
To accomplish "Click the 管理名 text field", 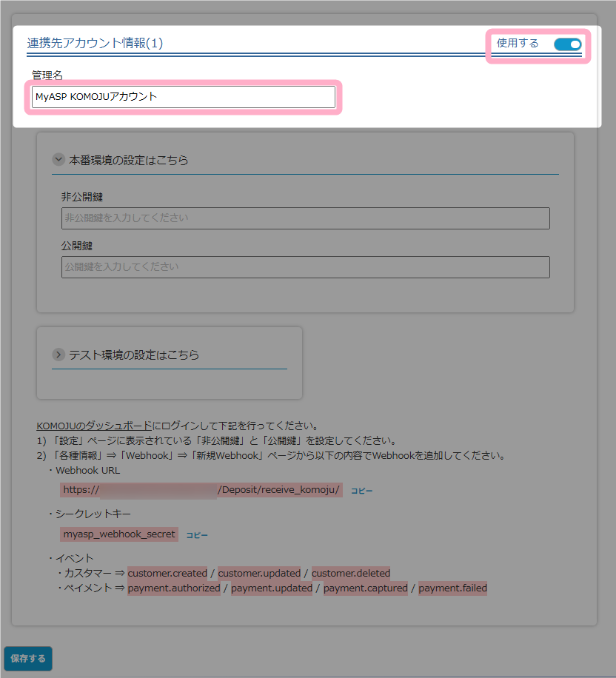I will 183,97.
